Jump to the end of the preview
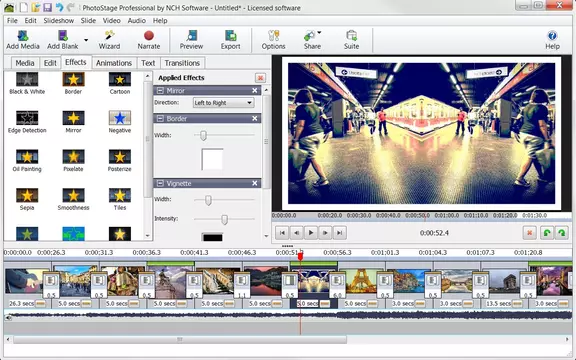The width and height of the screenshot is (576, 360). point(339,233)
